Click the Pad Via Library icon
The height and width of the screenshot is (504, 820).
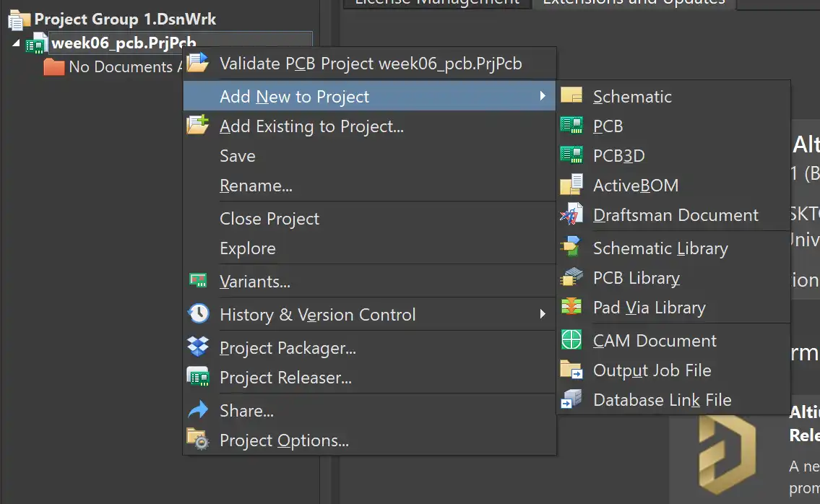point(571,307)
